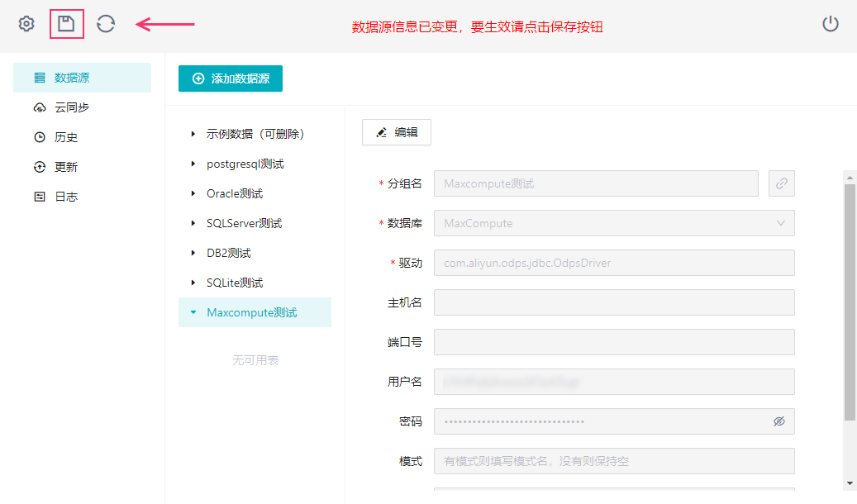Click the form scrollbar down arrow
Screen dimensions: 857x504
coord(850,483)
